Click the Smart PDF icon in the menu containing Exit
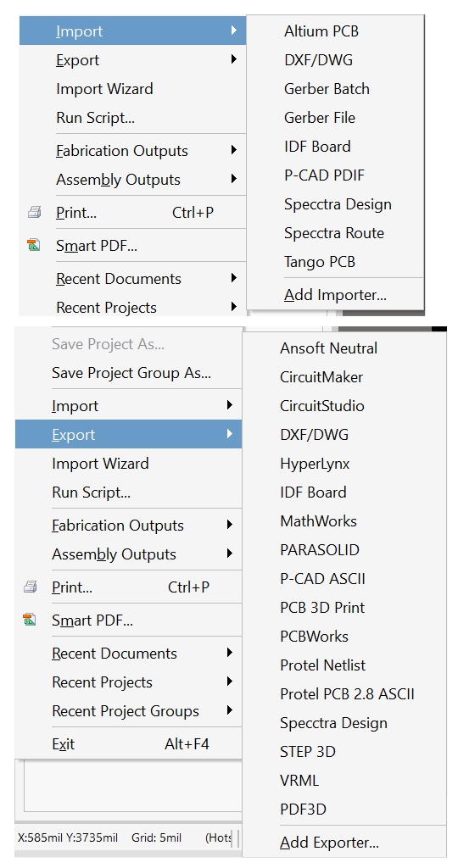This screenshot has height=868, width=458. coord(30,620)
